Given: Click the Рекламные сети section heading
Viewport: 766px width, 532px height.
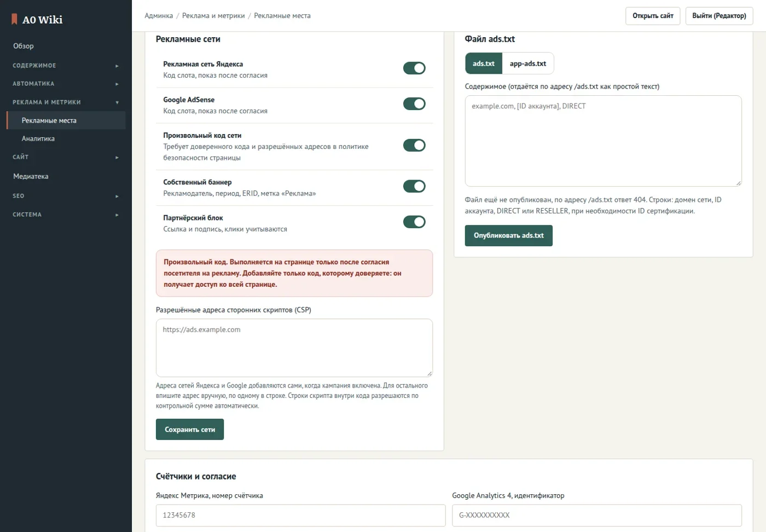Looking at the screenshot, I should pos(188,39).
